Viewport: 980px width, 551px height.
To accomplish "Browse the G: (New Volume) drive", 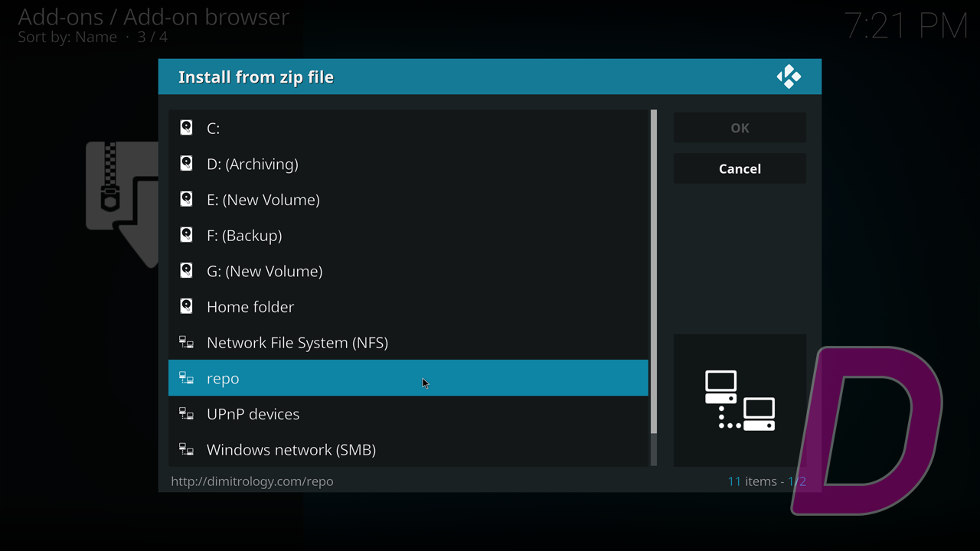I will (408, 271).
